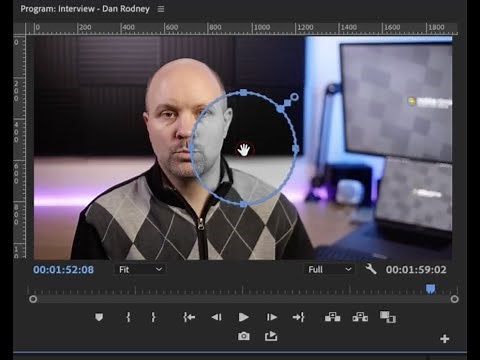Click left zoom scroll bar handle
The image size is (480, 360).
33,299
